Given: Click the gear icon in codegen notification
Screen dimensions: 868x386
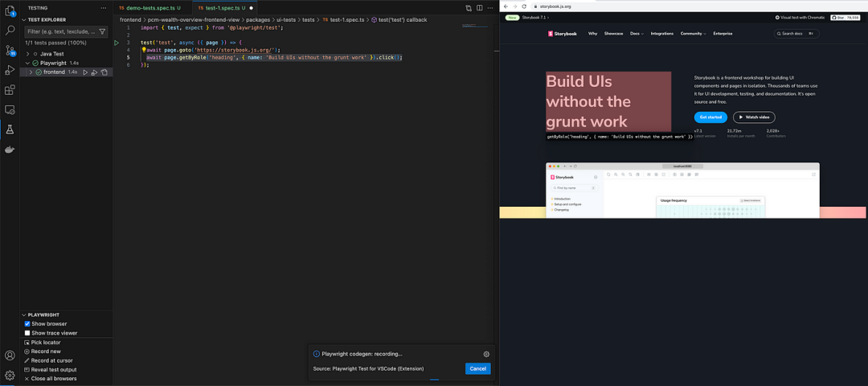Looking at the screenshot, I should [486, 354].
